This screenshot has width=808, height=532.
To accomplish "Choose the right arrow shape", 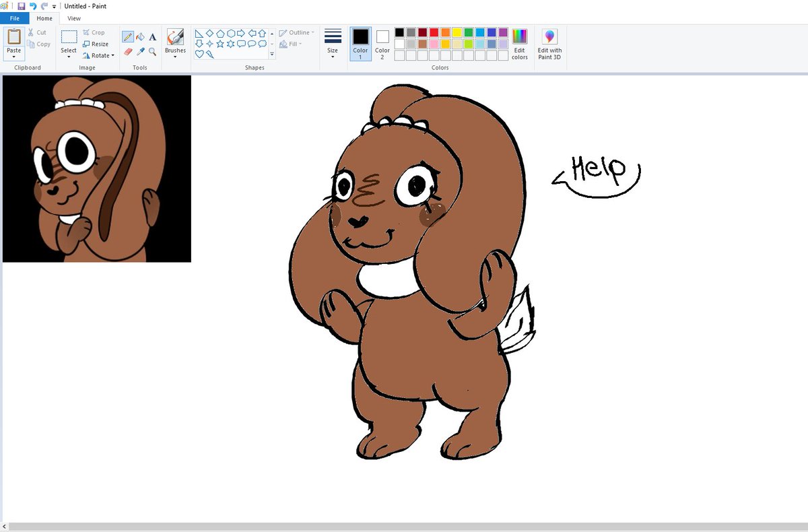I will [x=241, y=33].
